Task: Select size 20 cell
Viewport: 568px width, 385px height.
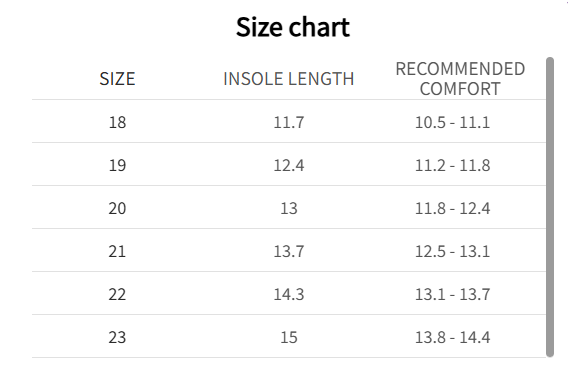Action: (117, 208)
